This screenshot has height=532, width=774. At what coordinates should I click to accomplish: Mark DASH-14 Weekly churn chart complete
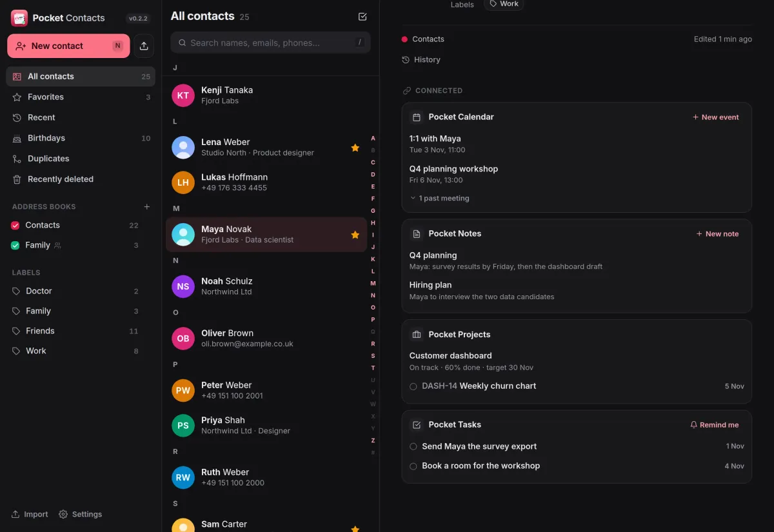(413, 387)
